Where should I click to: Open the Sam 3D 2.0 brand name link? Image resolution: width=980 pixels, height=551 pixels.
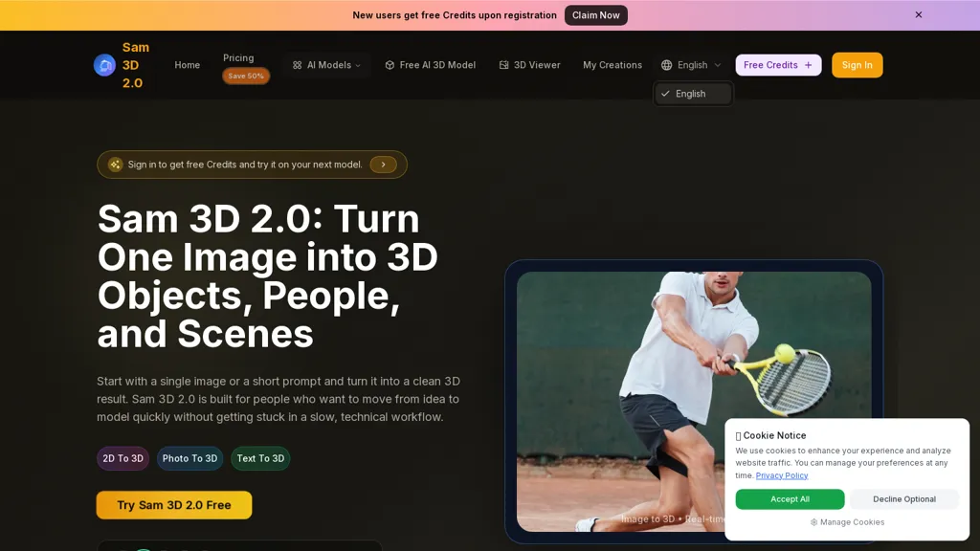136,65
